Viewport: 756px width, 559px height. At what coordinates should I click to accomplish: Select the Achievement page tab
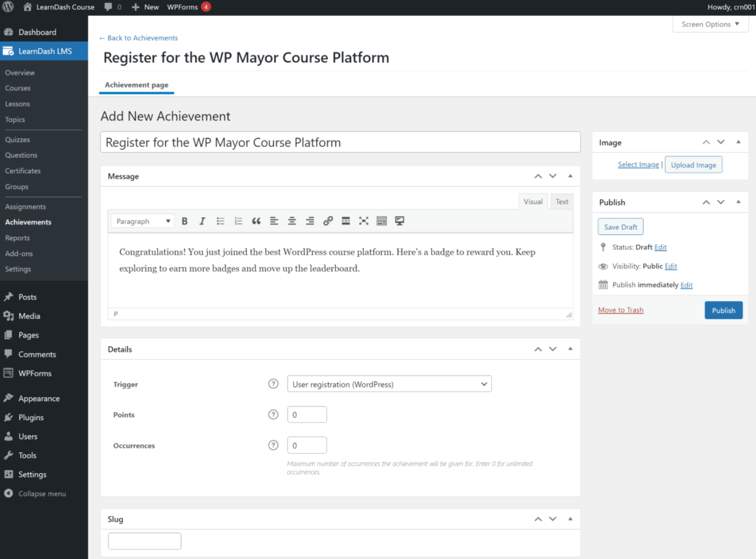[137, 85]
